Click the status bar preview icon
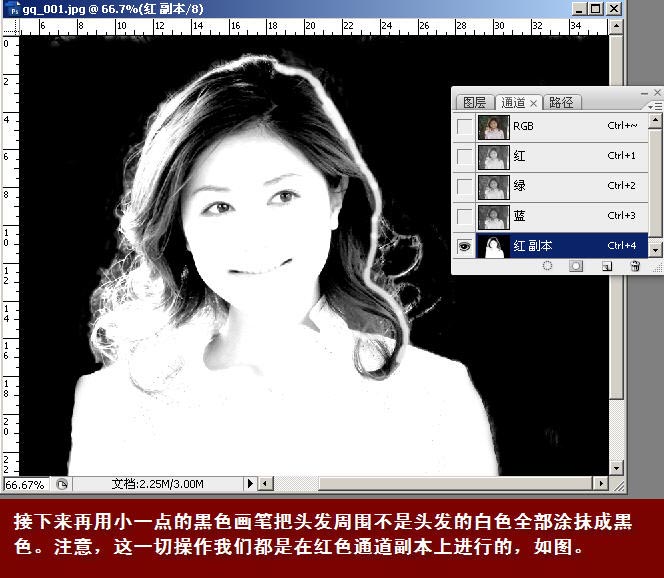Screen dimensions: 664x578 click(x=62, y=484)
